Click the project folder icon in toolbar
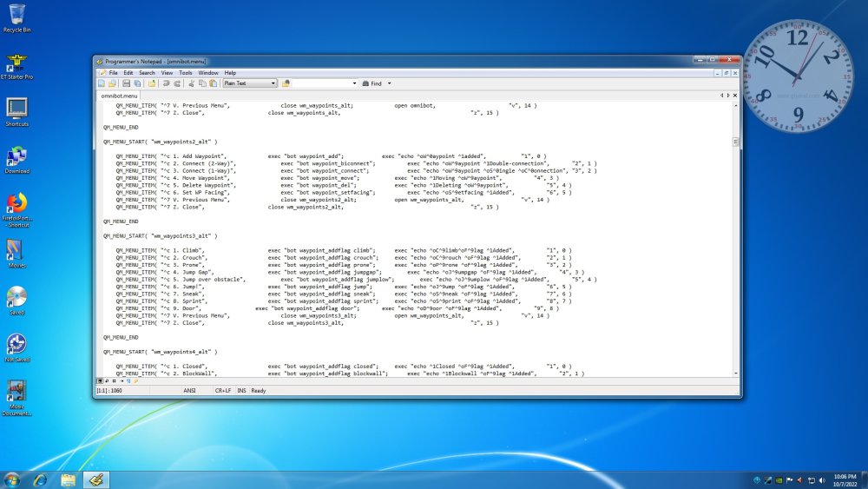Image resolution: width=868 pixels, height=489 pixels. click(x=151, y=83)
